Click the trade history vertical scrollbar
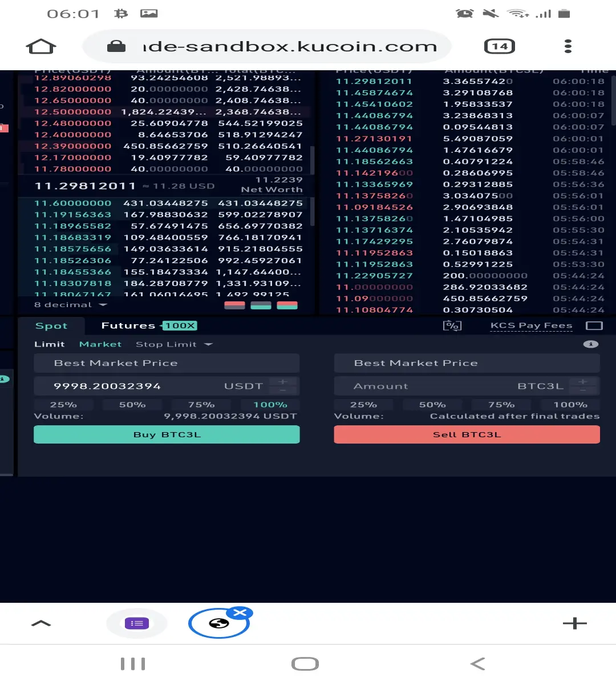Screen dimensions: 616x685 pyautogui.click(x=613, y=100)
